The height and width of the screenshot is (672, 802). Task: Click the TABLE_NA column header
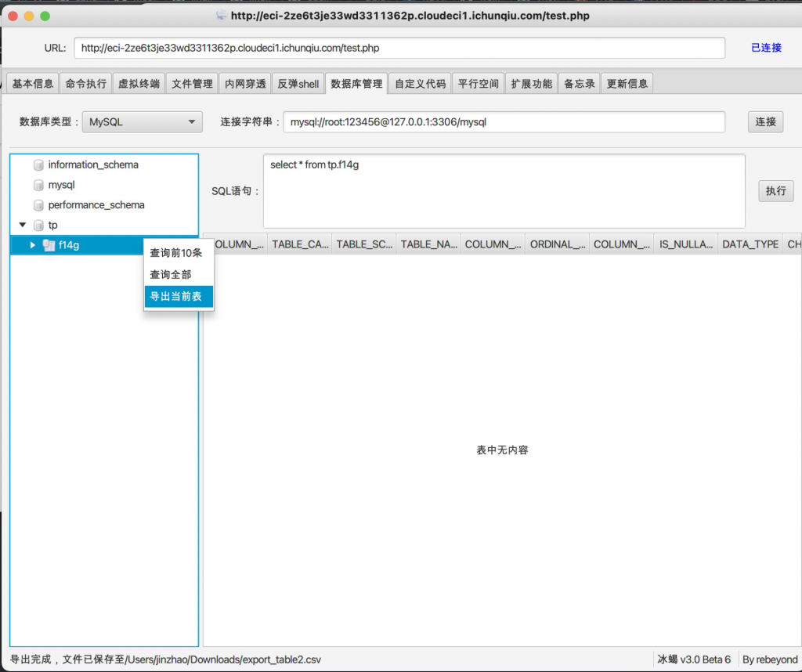pos(427,244)
